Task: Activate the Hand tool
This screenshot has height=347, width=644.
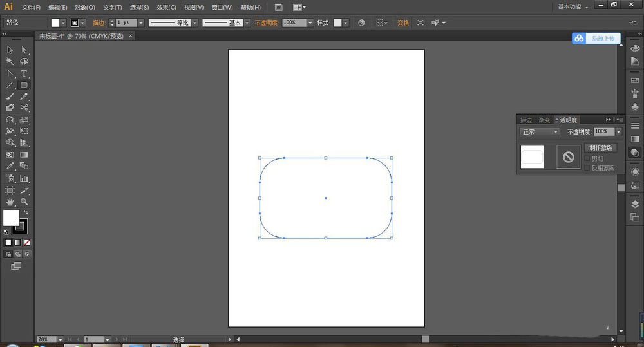Action: [x=10, y=202]
